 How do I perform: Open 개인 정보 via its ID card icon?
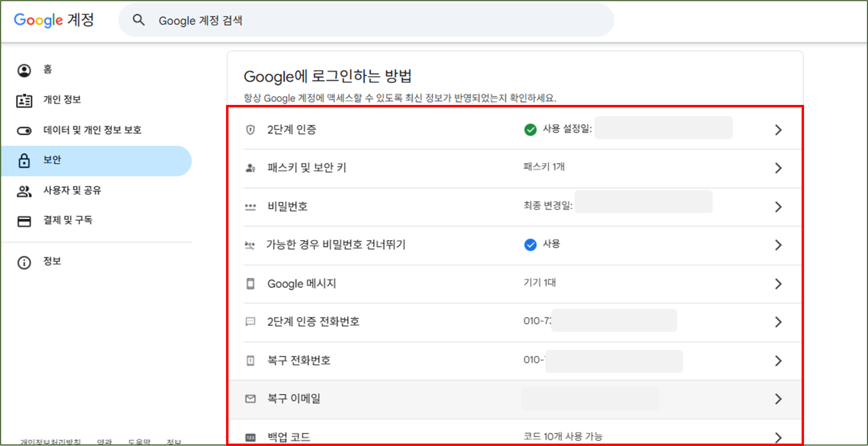point(24,100)
